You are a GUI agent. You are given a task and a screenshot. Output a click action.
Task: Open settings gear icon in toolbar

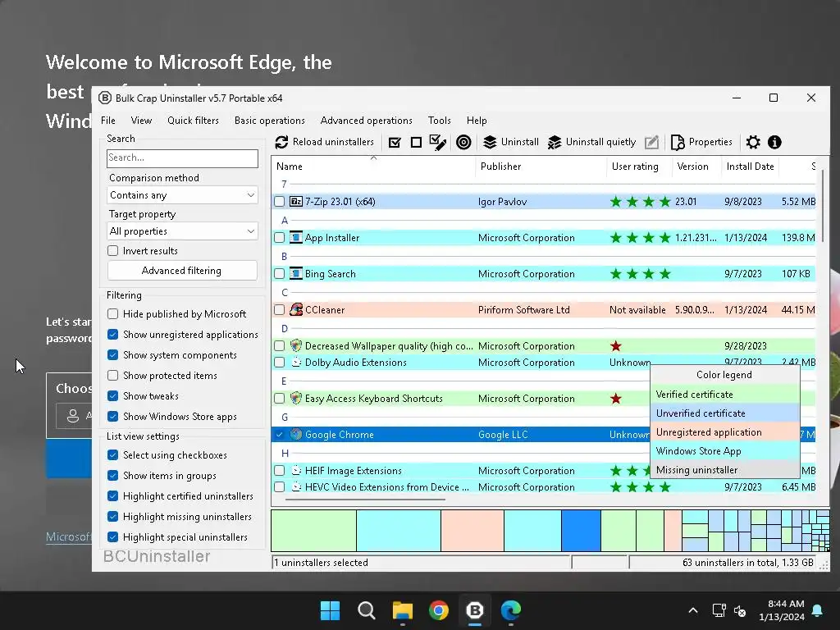[x=753, y=143]
